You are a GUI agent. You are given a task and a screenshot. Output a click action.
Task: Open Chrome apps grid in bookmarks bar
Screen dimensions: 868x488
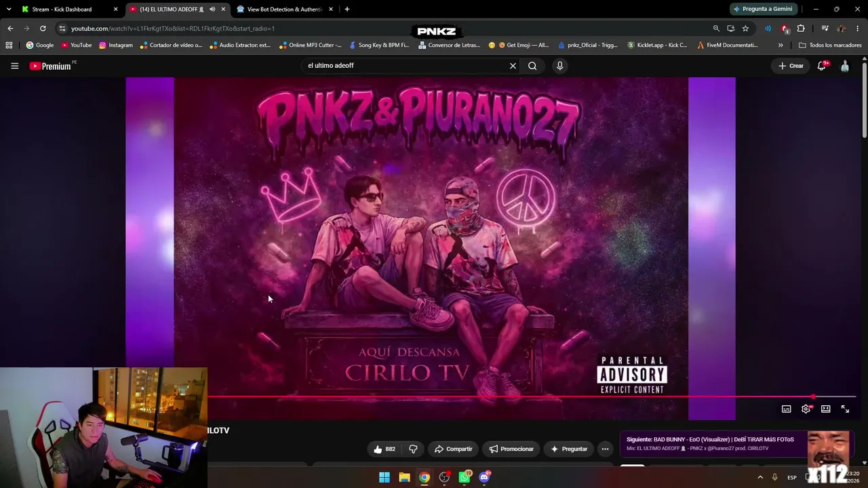click(x=9, y=45)
